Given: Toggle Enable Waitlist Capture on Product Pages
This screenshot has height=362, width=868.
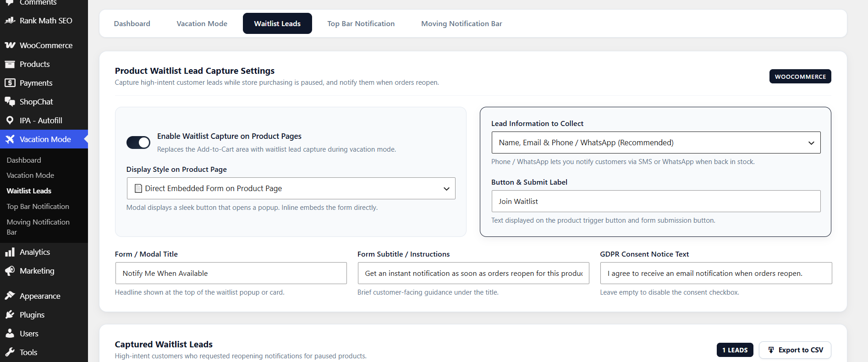Looking at the screenshot, I should pos(138,143).
